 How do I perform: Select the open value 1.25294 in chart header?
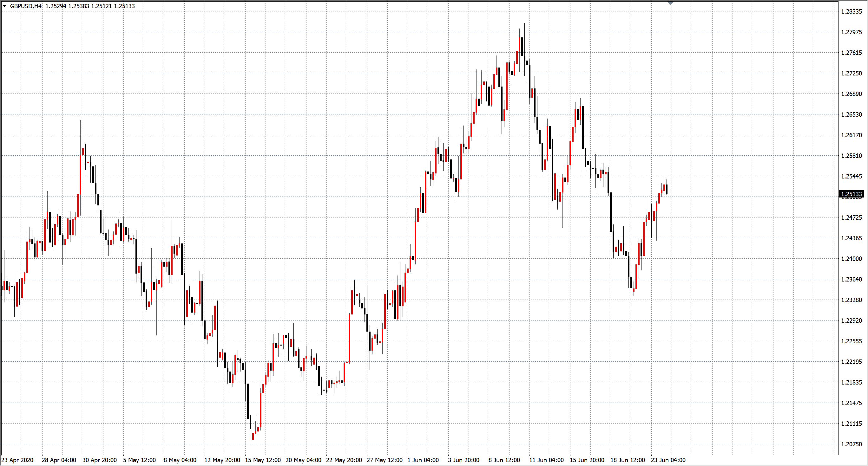coord(56,6)
